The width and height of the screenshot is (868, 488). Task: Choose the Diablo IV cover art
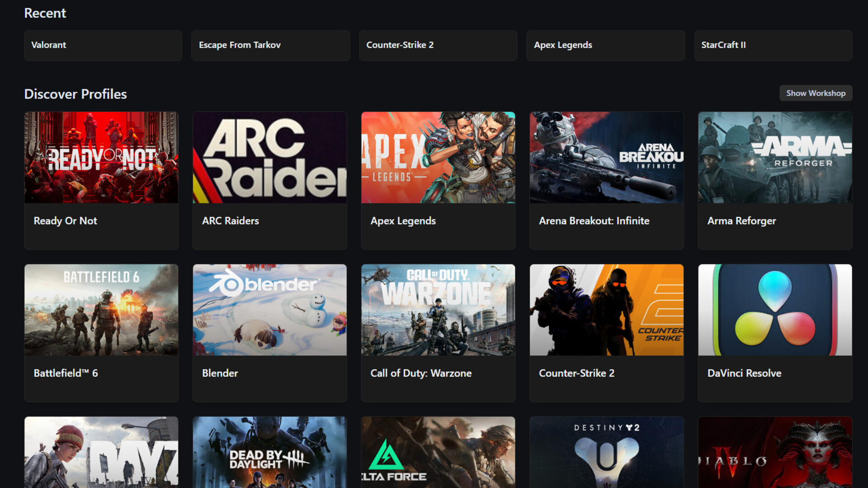coord(775,452)
